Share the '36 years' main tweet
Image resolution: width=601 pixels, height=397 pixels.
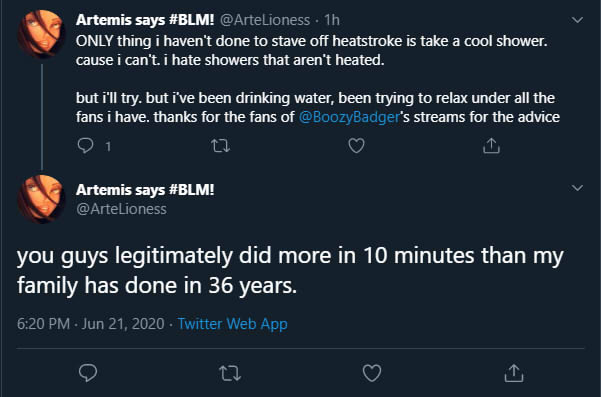pyautogui.click(x=514, y=373)
